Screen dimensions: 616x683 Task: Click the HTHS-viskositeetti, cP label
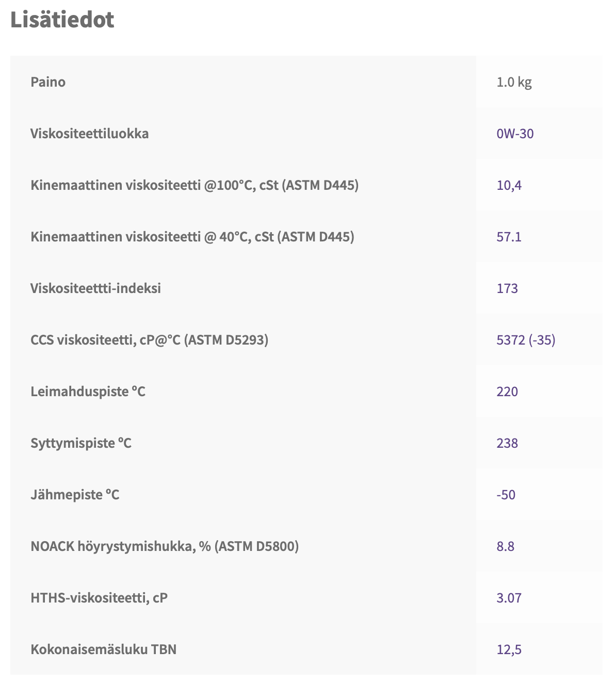tap(99, 598)
